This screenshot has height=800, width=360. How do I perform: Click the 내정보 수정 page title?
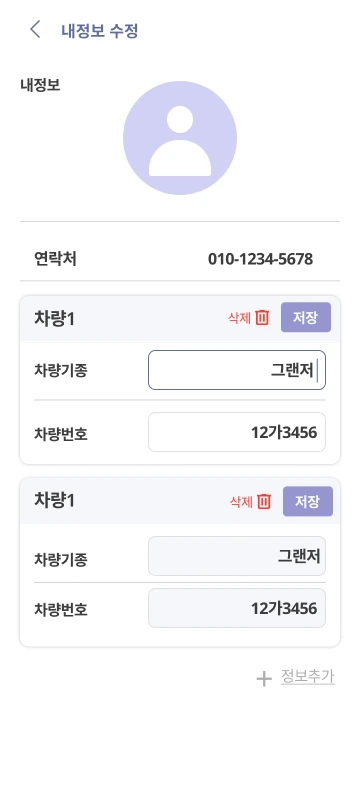(100, 31)
